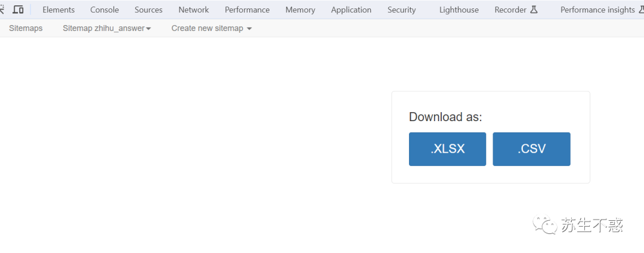
Task: Open the Sources tab
Action: (x=148, y=10)
